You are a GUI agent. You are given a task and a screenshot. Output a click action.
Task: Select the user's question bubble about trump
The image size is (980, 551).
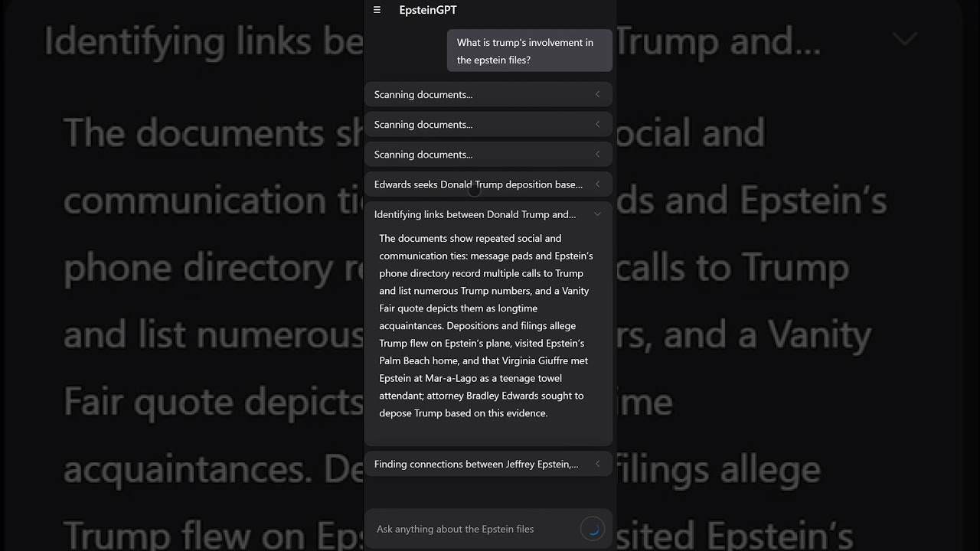tap(528, 51)
